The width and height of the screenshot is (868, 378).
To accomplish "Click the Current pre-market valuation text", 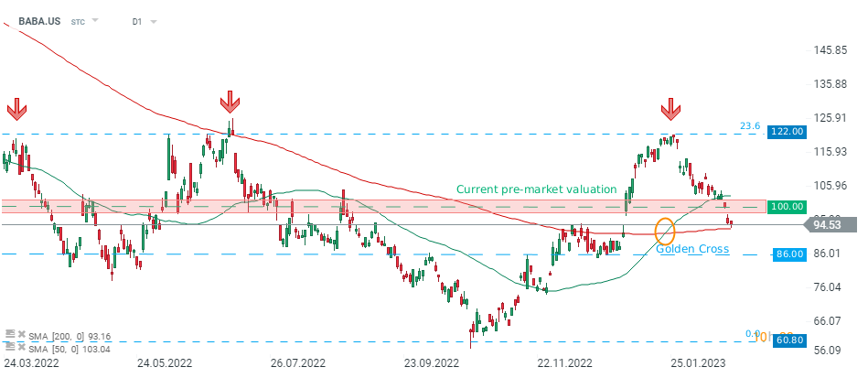I will (536, 189).
